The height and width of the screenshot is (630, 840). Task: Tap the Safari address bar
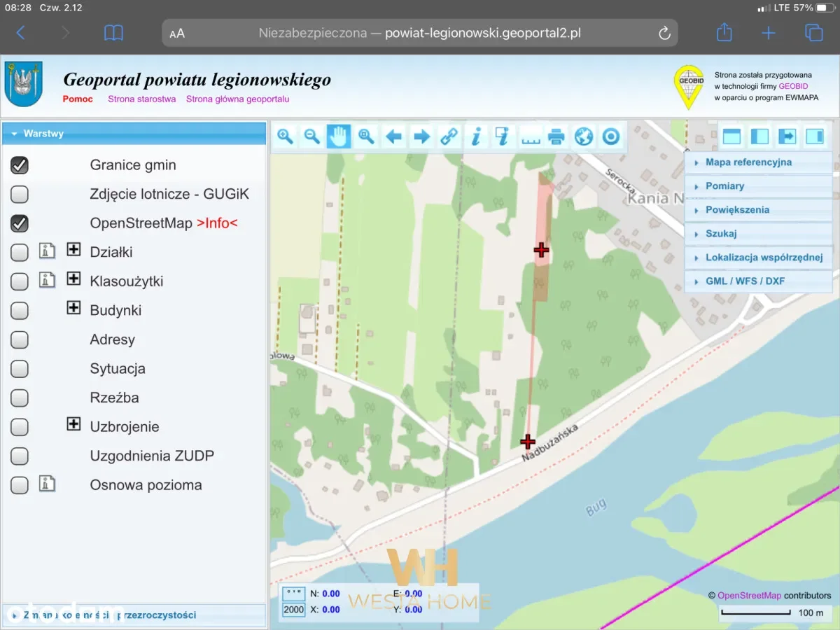pos(419,33)
